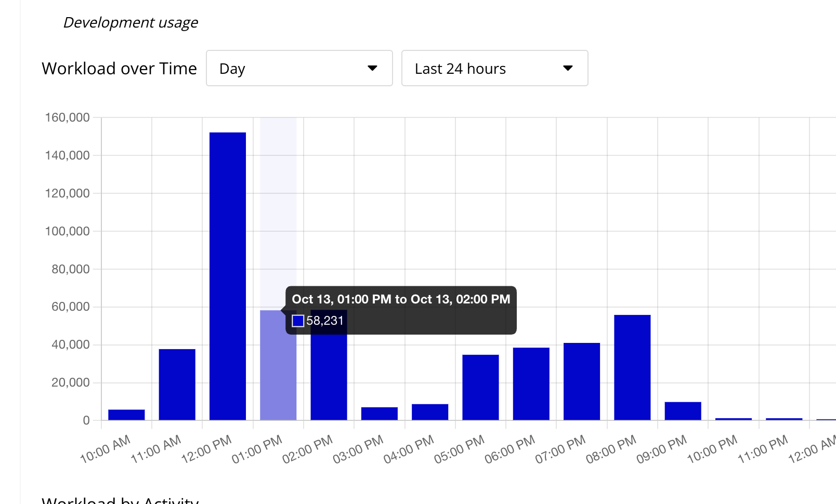This screenshot has height=504, width=836.
Task: Select the 12:00 PM tallest bar
Action: (x=228, y=276)
